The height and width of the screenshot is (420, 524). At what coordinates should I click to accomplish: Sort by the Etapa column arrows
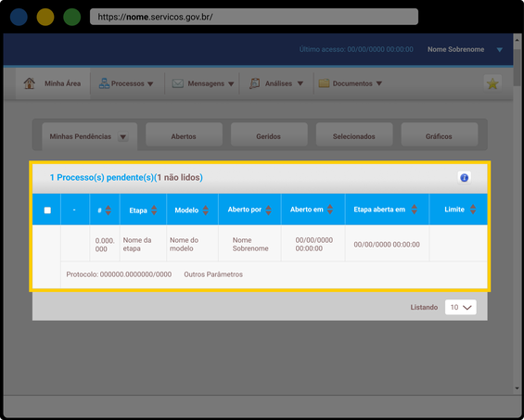(154, 210)
